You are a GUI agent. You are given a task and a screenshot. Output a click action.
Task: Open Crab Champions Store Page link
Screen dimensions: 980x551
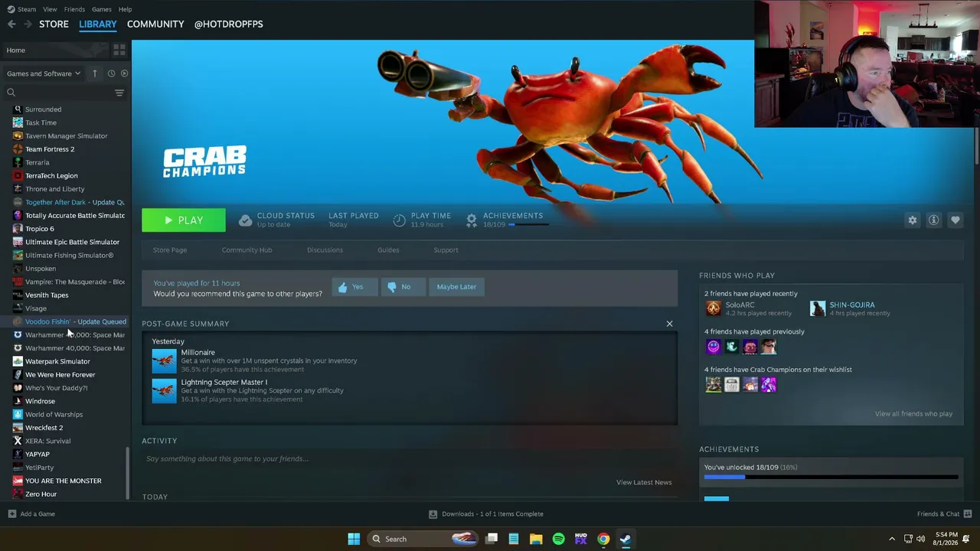coord(169,250)
